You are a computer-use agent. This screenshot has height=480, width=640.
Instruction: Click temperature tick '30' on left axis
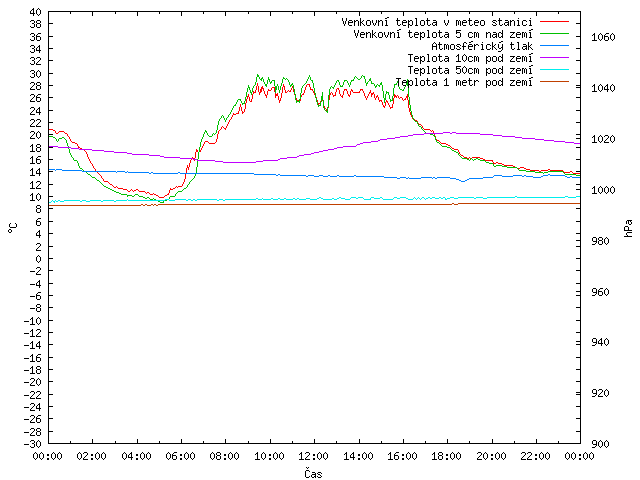(x=36, y=73)
